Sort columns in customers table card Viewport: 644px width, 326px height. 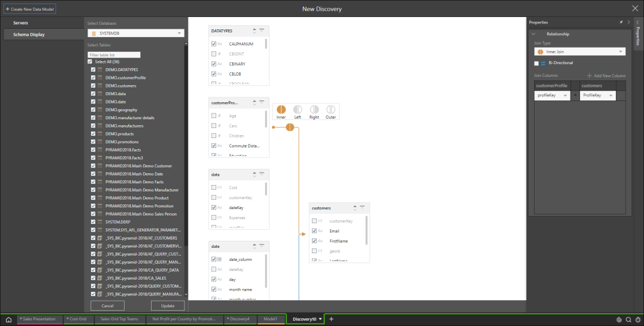pos(355,208)
